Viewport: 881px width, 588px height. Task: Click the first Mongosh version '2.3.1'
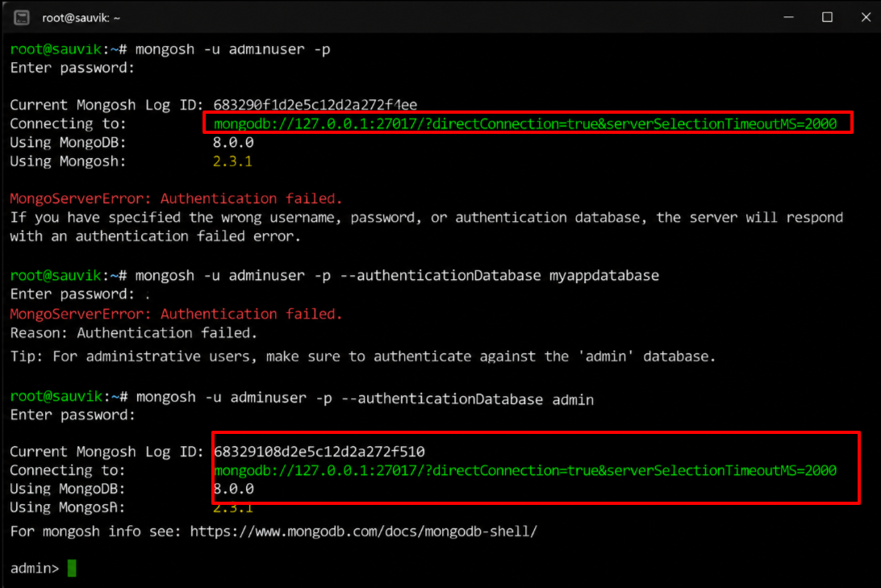point(232,162)
